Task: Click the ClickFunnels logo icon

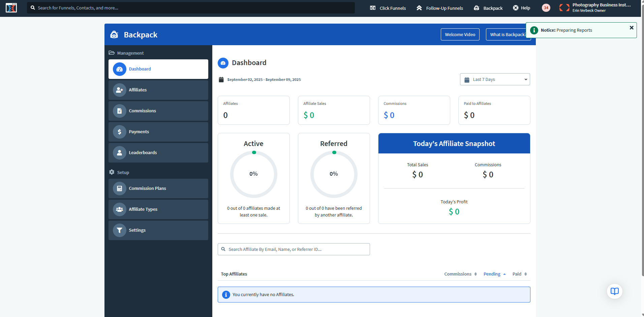Action: 11,8
